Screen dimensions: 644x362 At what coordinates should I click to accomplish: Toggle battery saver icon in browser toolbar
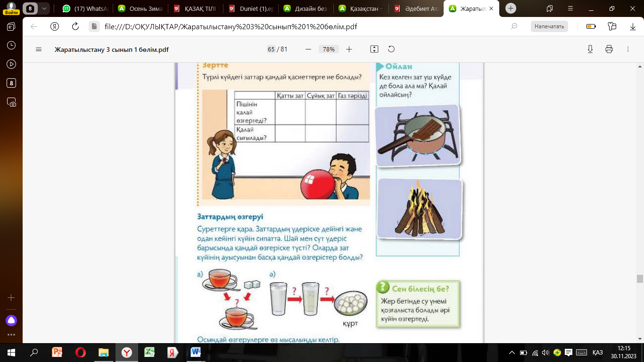(591, 26)
